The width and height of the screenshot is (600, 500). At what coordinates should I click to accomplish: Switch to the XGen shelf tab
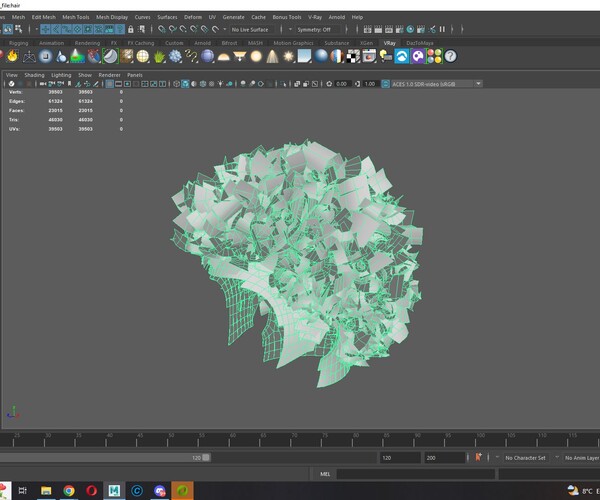point(366,43)
